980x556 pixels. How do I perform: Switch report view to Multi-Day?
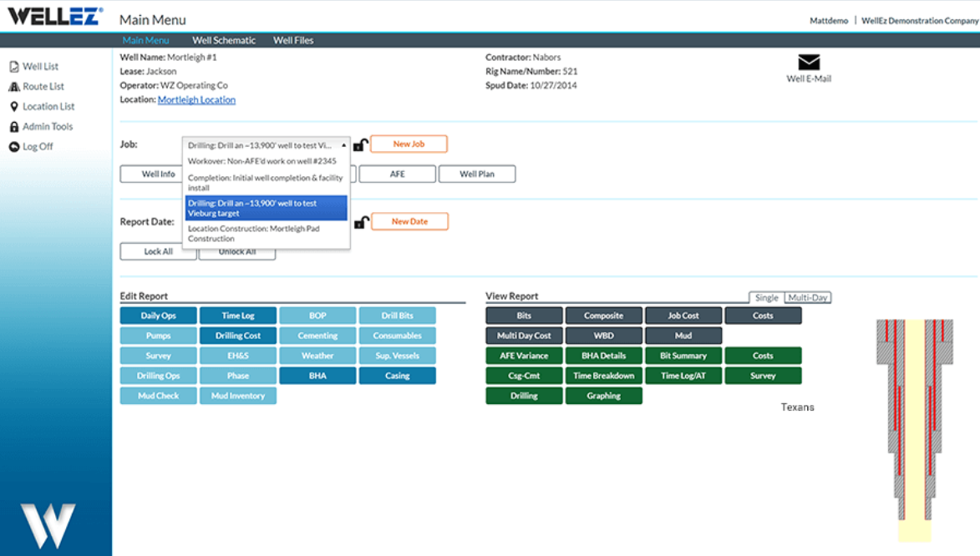point(806,297)
